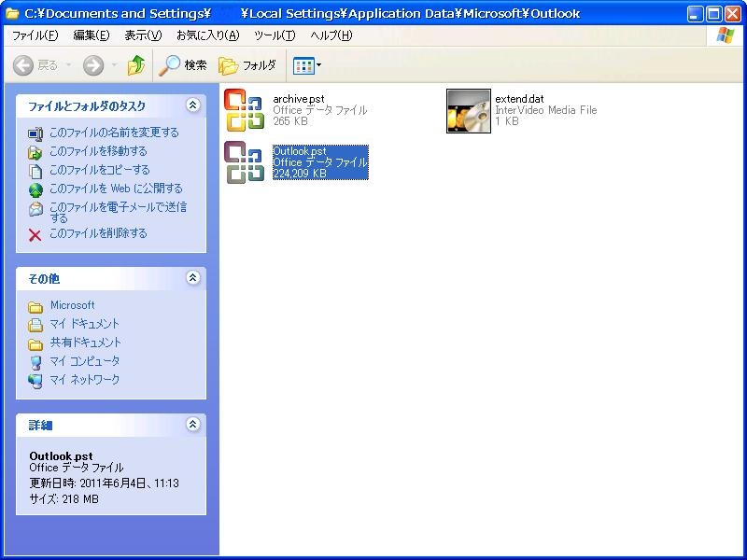Open the Forward button history dropdown arrow
Image resolution: width=747 pixels, height=560 pixels.
tap(114, 64)
